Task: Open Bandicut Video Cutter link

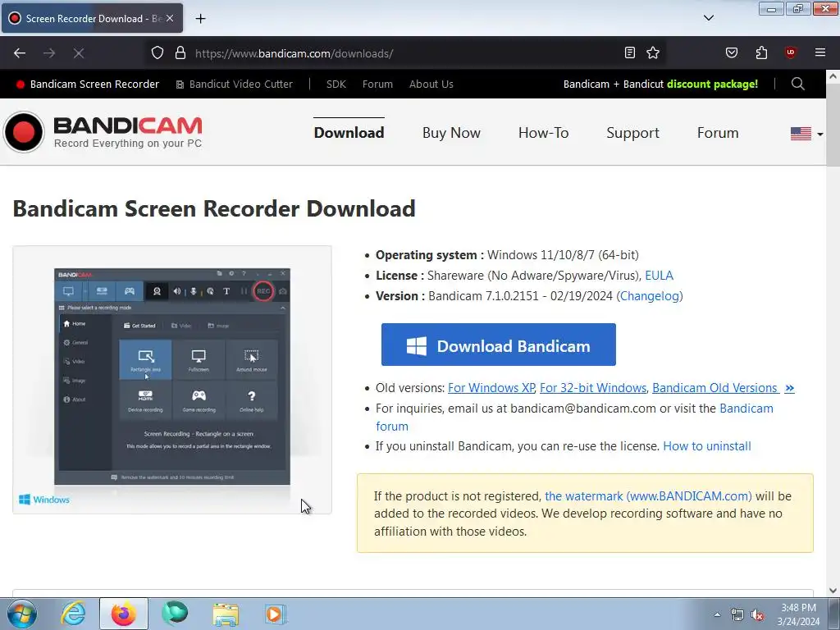Action: [235, 84]
